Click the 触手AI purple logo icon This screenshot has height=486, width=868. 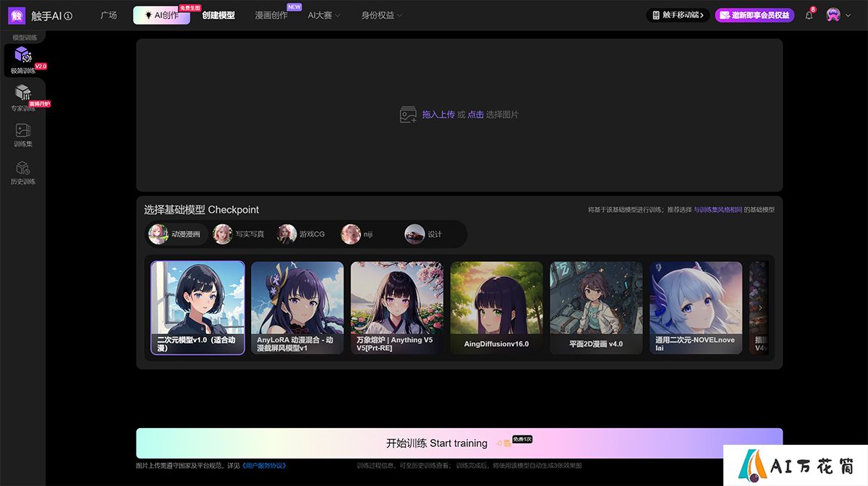(x=16, y=15)
